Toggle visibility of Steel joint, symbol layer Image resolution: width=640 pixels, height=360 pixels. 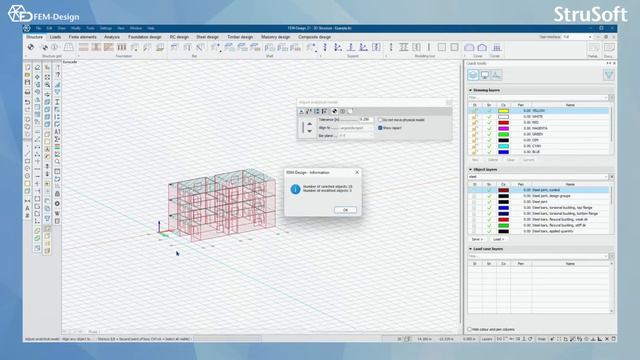[489, 190]
